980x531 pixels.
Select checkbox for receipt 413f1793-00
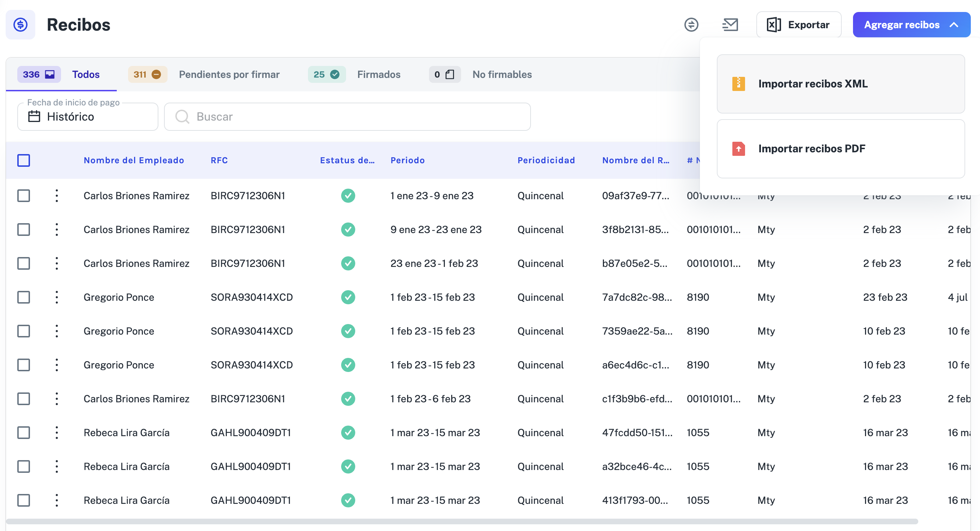point(24,501)
